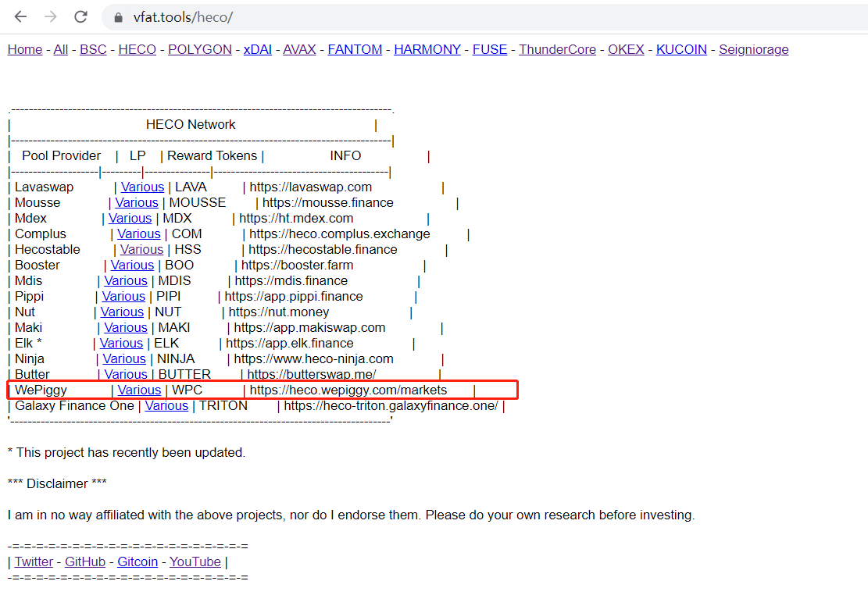Click the https://app.makiswap.com text
868x606 pixels.
tap(309, 328)
